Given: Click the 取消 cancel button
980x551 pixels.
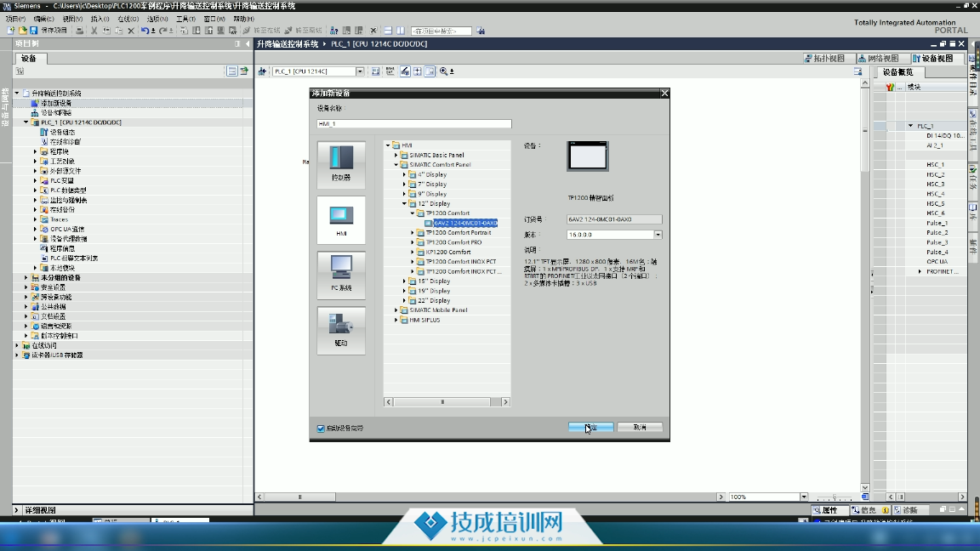Looking at the screenshot, I should tap(640, 428).
